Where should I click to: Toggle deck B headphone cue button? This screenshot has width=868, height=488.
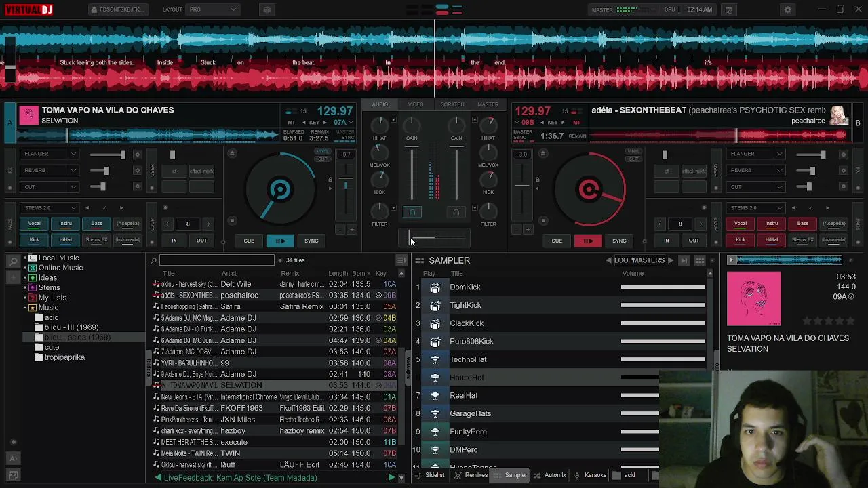coord(456,212)
